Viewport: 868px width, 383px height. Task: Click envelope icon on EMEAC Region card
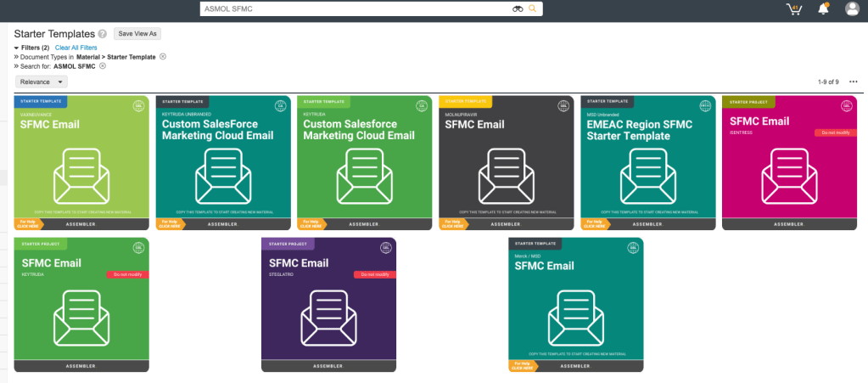pyautogui.click(x=647, y=177)
